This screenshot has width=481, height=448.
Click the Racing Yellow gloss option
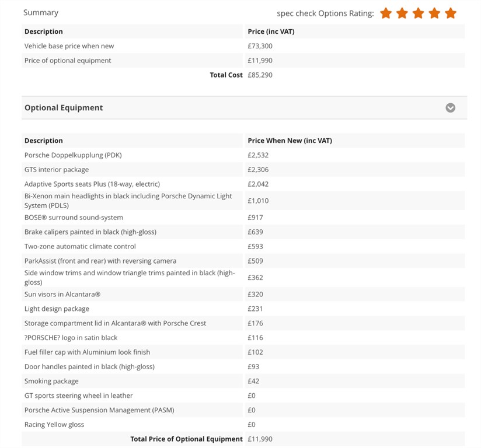pos(54,425)
